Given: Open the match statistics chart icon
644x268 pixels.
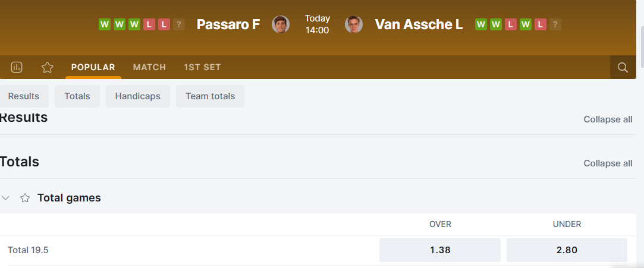Looking at the screenshot, I should click(x=17, y=67).
